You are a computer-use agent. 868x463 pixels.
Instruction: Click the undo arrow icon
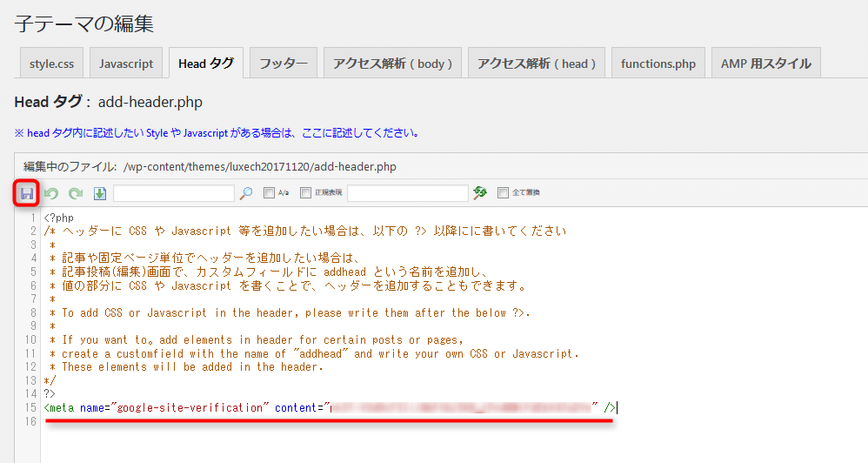(51, 193)
